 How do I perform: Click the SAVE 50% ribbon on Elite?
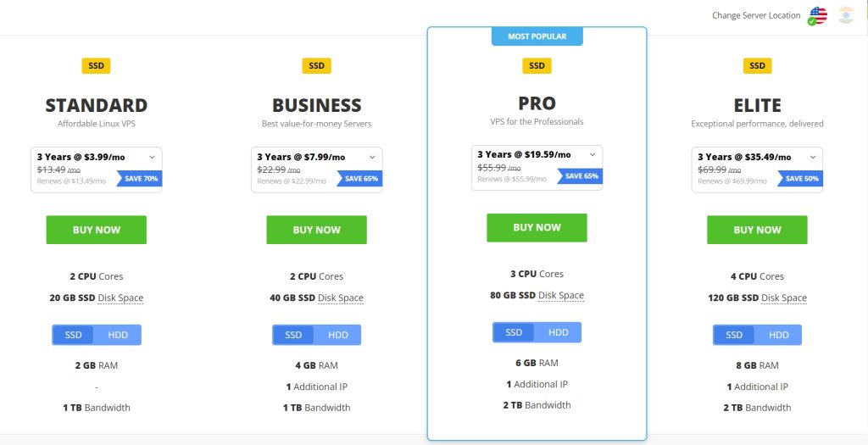[x=801, y=178]
